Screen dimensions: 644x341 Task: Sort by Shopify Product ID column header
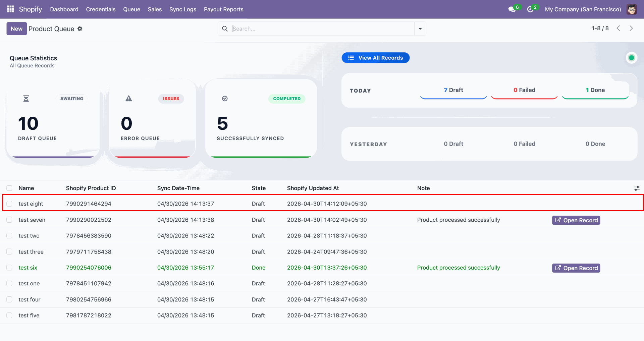pos(91,188)
